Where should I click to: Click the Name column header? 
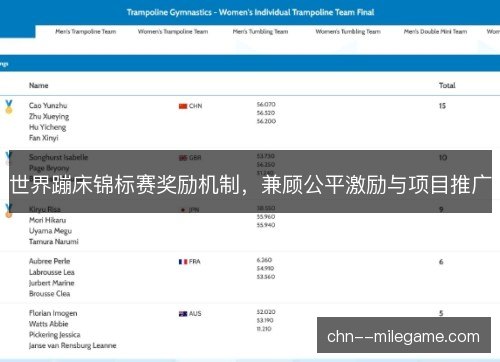coord(38,85)
